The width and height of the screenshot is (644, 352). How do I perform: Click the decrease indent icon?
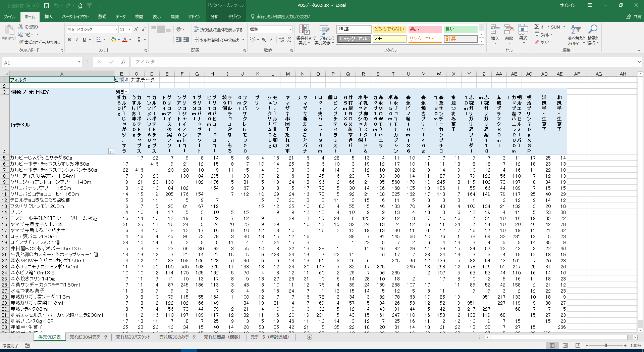(178, 40)
